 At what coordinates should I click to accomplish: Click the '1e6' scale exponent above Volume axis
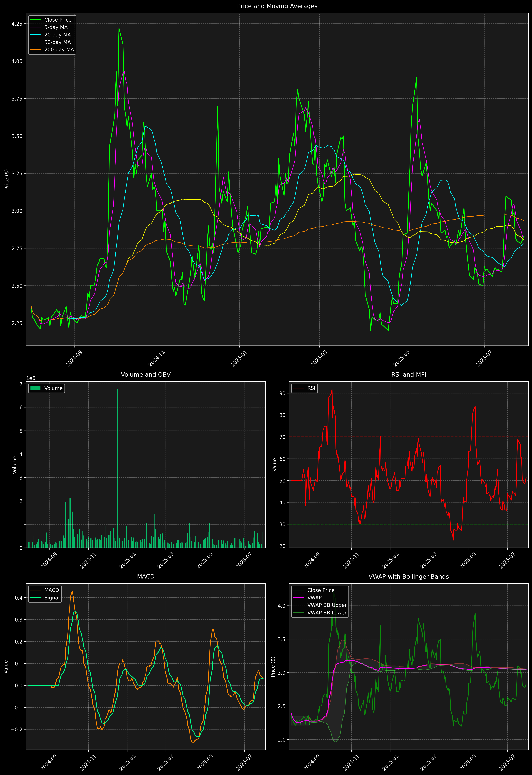click(31, 378)
